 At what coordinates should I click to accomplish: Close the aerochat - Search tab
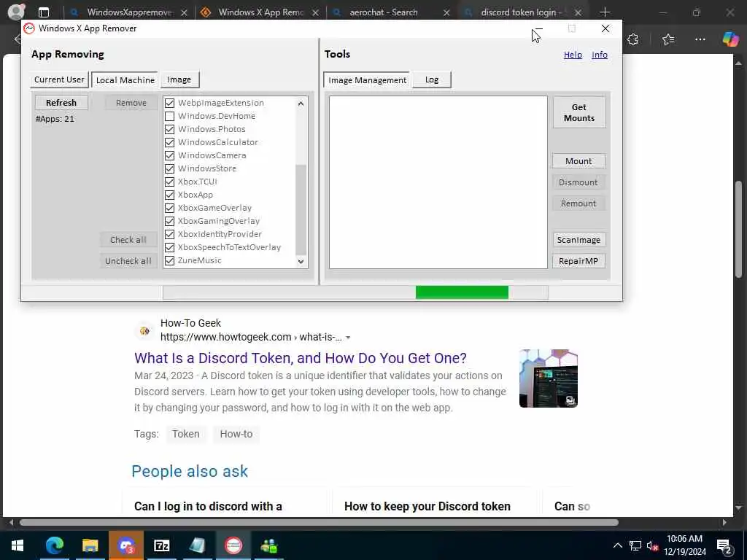coord(446,13)
